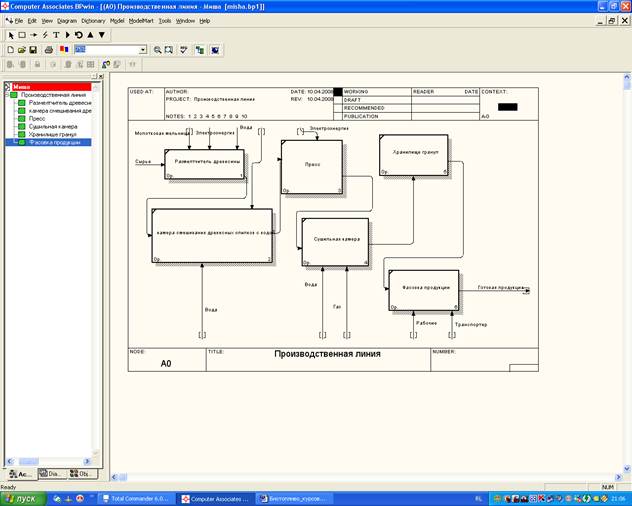
Task: Select Пресс activity in the tree
Action: [x=37, y=119]
